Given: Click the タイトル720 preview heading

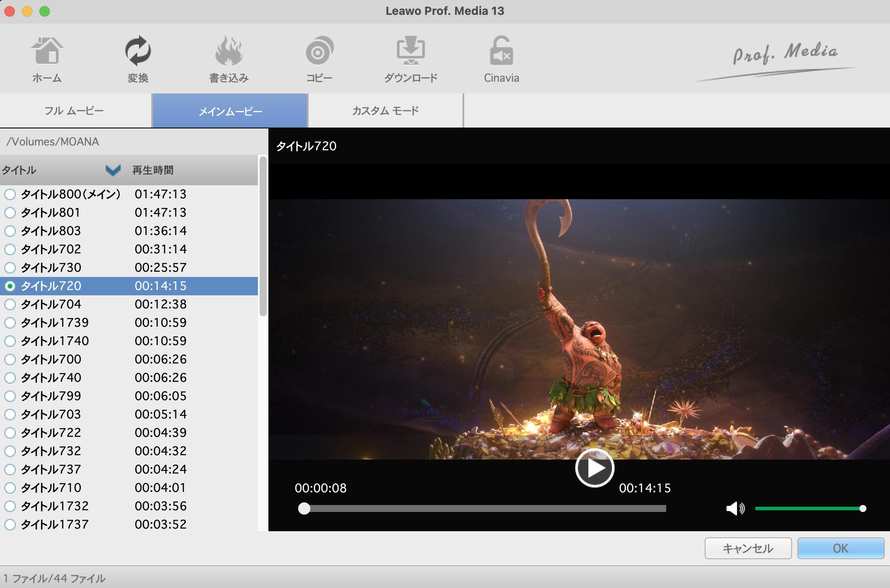Looking at the screenshot, I should [306, 146].
